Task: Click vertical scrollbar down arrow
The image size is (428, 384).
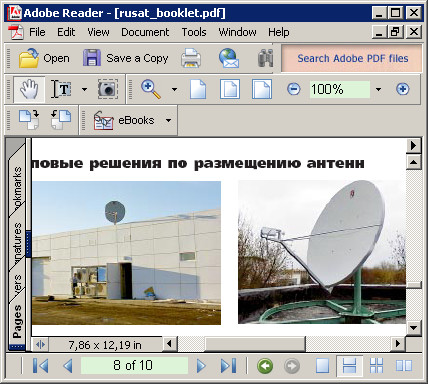Action: pos(413,328)
